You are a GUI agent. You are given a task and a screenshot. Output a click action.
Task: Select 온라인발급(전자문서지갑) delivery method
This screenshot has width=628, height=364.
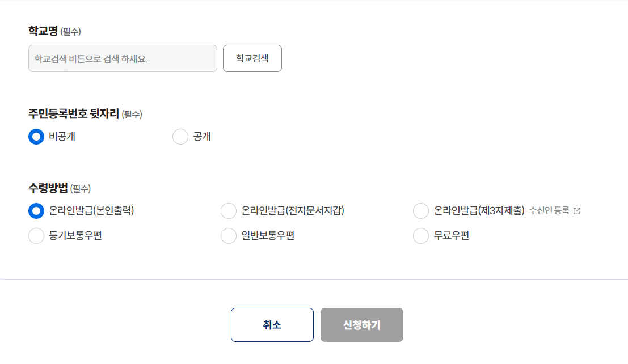229,211
